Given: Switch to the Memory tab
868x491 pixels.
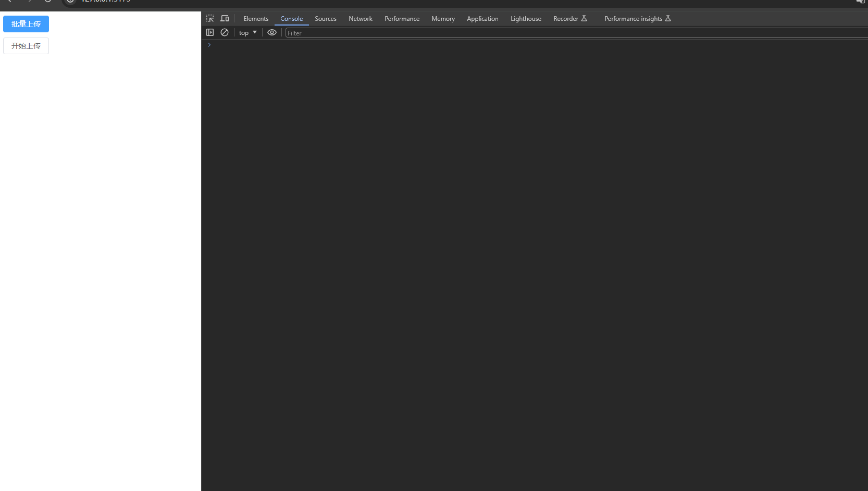Looking at the screenshot, I should 443,18.
